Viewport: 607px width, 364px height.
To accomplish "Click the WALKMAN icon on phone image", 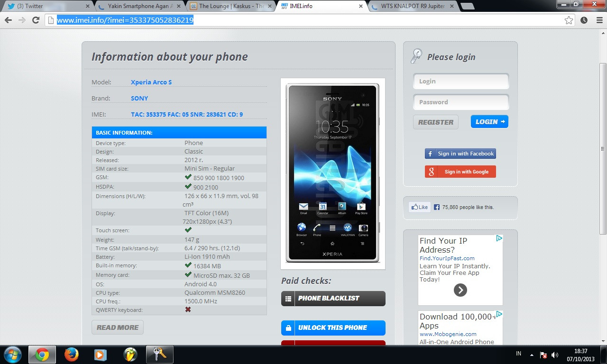I will [348, 229].
